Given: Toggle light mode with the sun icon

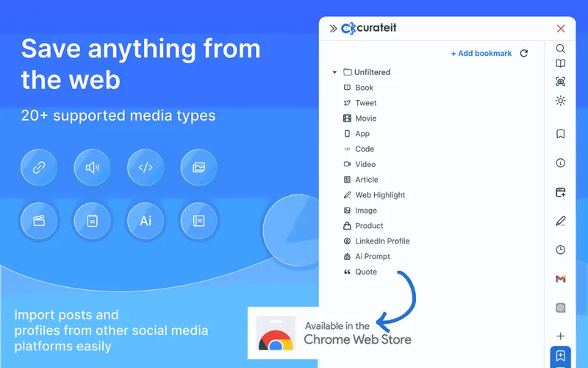Looking at the screenshot, I should pos(560,101).
